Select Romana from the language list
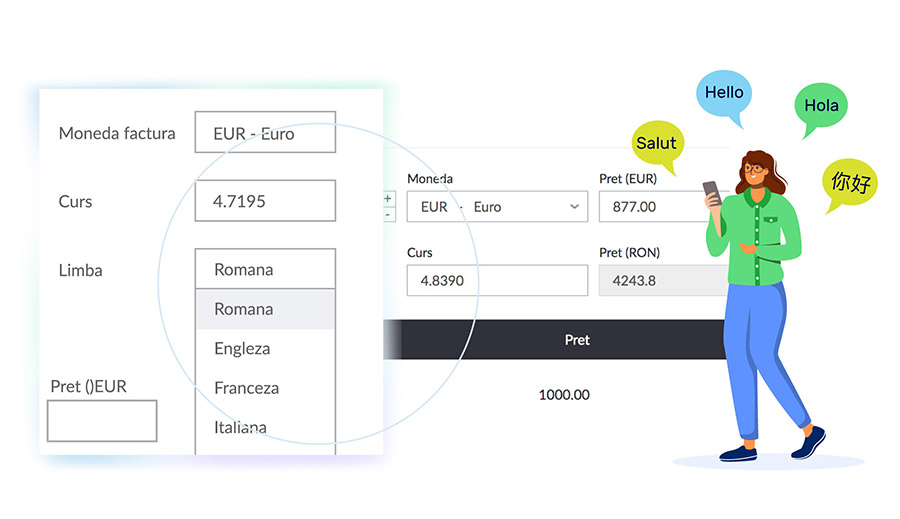Screen dimensions: 900x519 (265, 309)
